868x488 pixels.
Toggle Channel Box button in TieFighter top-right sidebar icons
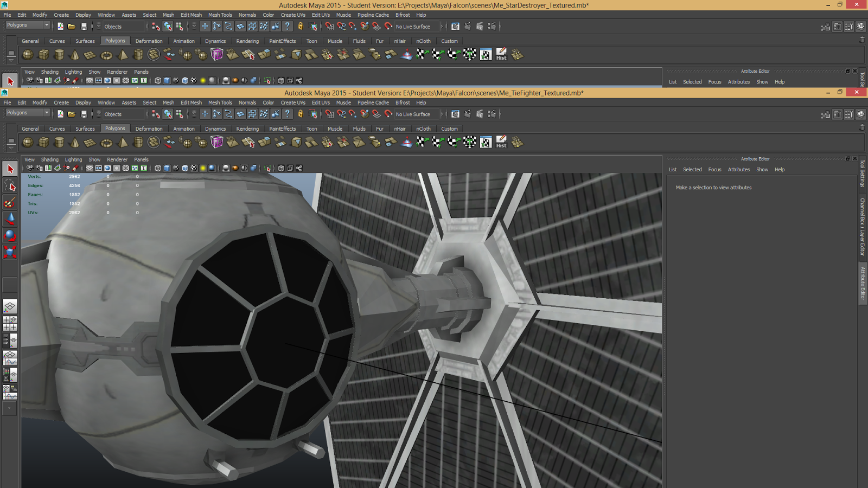[861, 114]
